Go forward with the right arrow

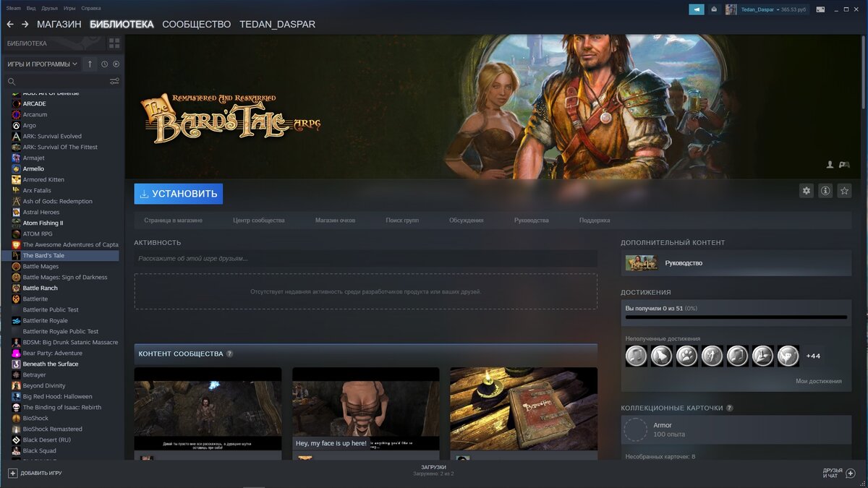25,24
